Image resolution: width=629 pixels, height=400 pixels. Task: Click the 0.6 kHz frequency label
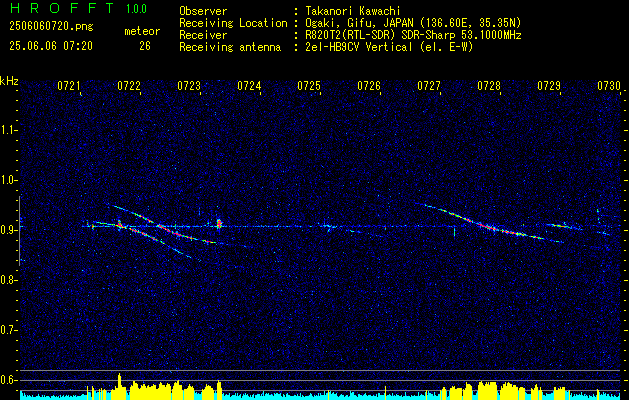8,380
